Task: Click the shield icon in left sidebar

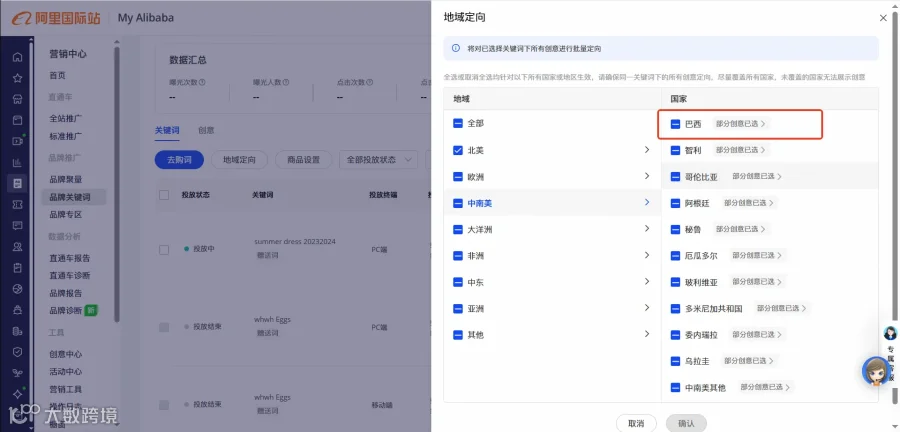Action: pyautogui.click(x=17, y=352)
